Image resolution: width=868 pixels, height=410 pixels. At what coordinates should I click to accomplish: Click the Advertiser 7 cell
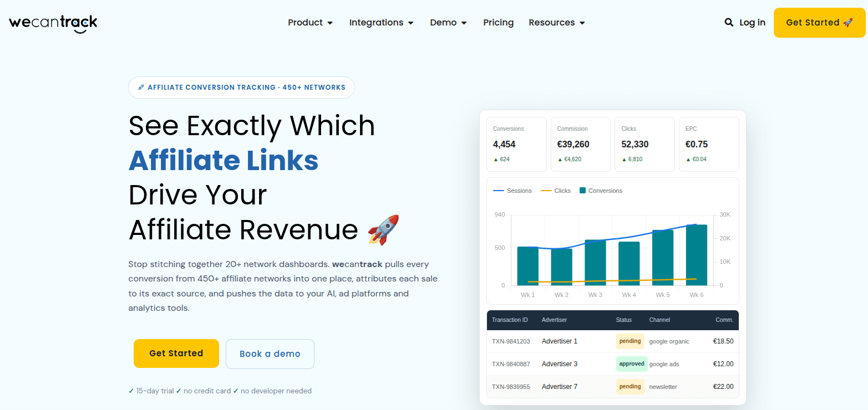pos(560,387)
